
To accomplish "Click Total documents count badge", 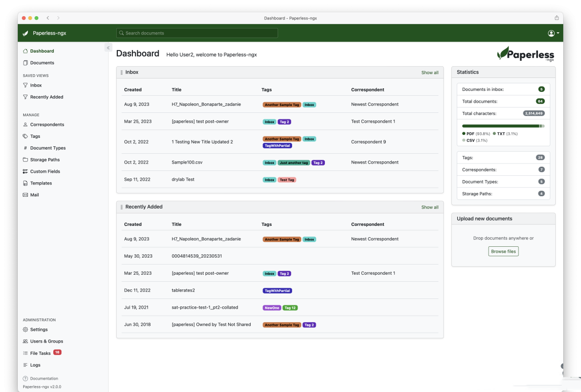I will click(540, 101).
